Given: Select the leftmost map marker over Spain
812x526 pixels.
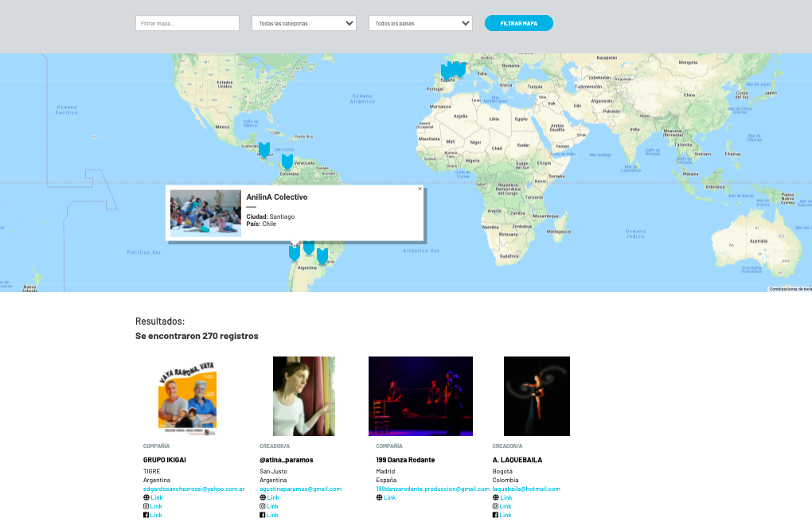Looking at the screenshot, I should point(446,72).
